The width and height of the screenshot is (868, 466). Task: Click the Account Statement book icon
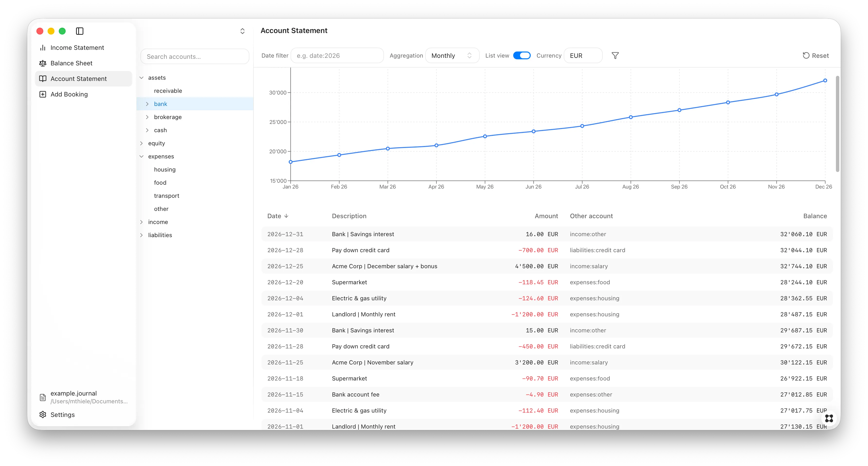click(x=43, y=78)
